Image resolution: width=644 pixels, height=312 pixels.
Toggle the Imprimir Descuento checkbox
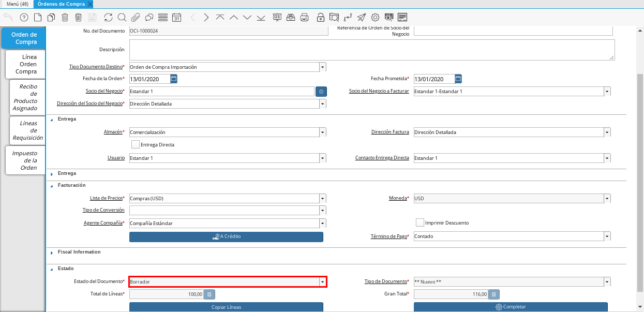[420, 222]
